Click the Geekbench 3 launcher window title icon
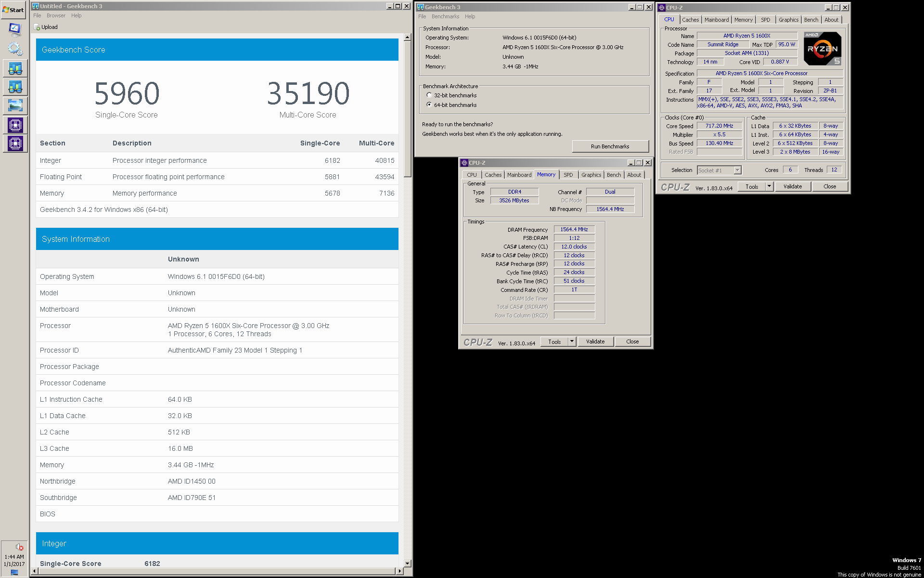Viewport: 924px width, 578px height. pos(420,7)
